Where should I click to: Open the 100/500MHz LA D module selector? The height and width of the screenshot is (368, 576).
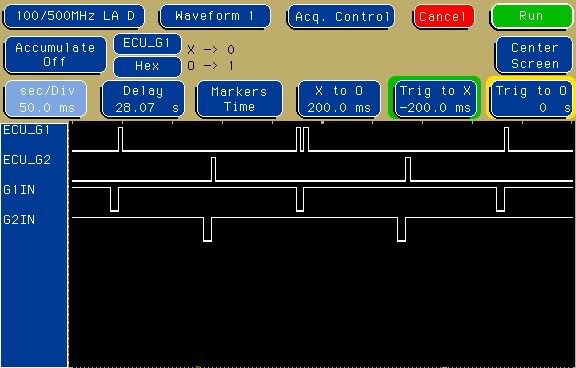(74, 16)
